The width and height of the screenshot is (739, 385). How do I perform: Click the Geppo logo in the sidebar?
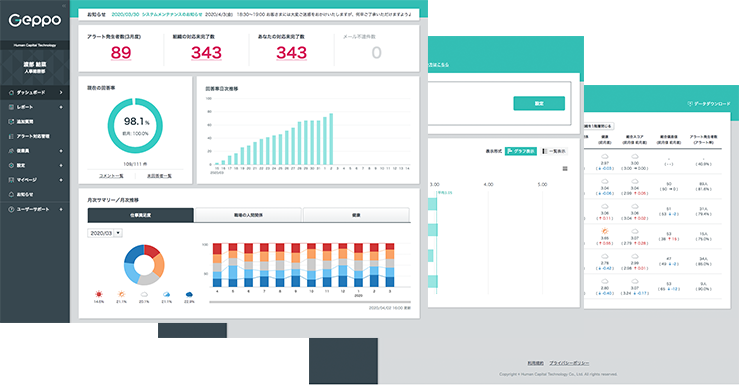coord(35,20)
